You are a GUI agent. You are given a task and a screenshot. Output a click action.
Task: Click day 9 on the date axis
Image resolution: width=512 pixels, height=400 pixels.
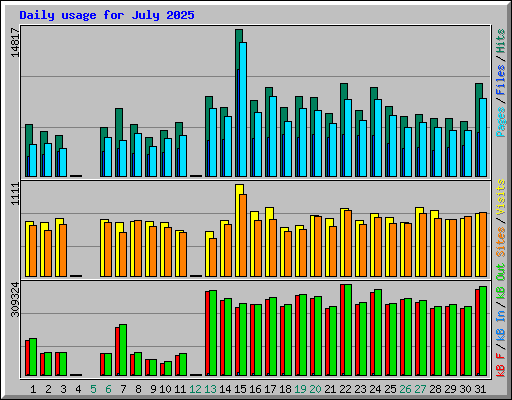[153, 389]
